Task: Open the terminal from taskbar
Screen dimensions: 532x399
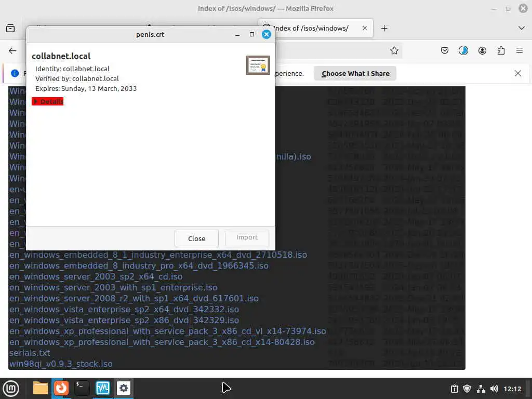Action: click(x=82, y=388)
